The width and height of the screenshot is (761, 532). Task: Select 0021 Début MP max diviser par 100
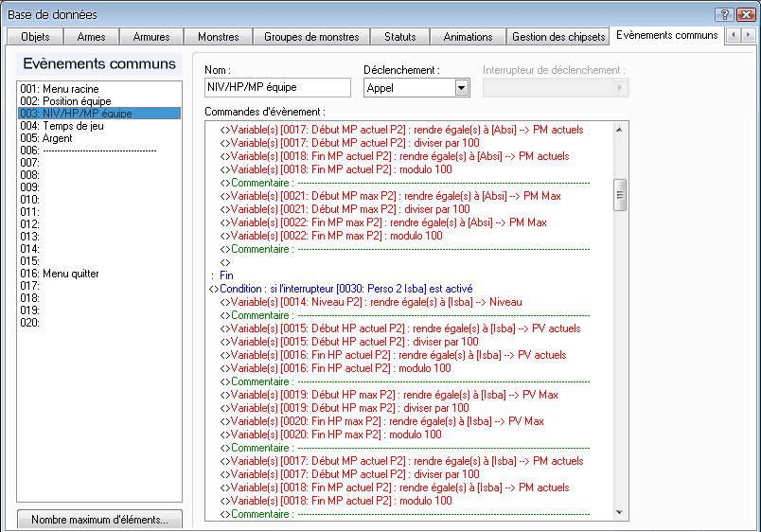[x=345, y=209]
